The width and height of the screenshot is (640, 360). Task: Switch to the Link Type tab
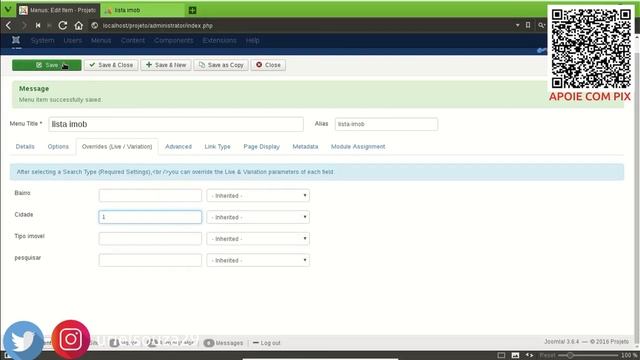pos(218,147)
